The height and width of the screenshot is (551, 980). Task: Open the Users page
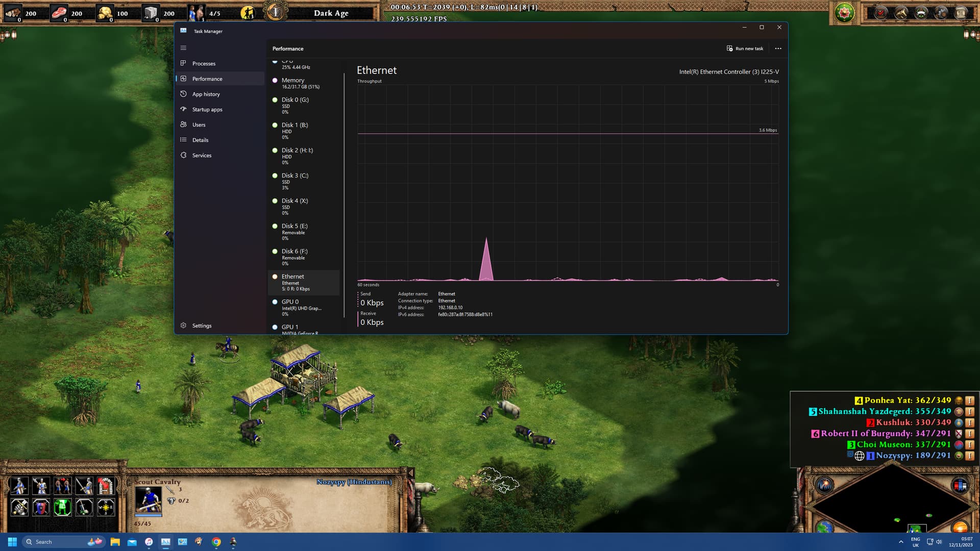coord(220,125)
